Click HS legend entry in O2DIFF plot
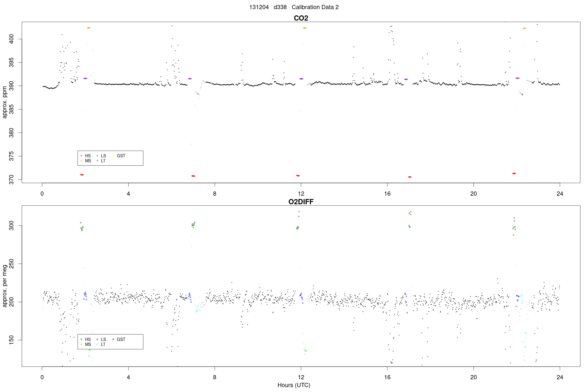Viewport: 588px width, 392px height. [x=86, y=339]
